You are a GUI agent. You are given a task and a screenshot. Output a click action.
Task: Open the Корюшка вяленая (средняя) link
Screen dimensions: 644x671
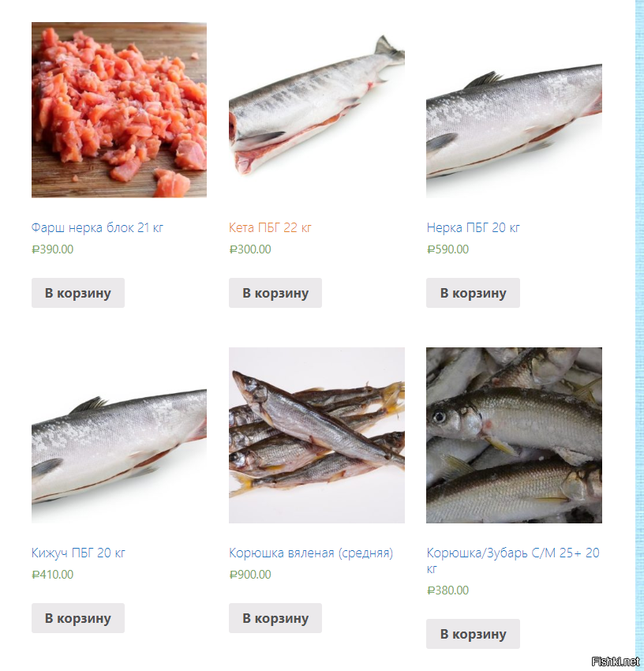click(x=311, y=553)
